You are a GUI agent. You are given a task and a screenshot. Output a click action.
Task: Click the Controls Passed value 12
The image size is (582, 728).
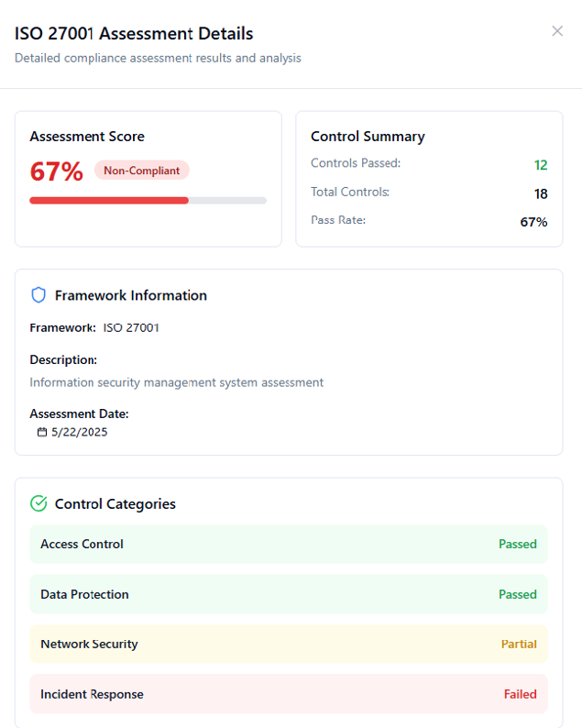pos(541,165)
